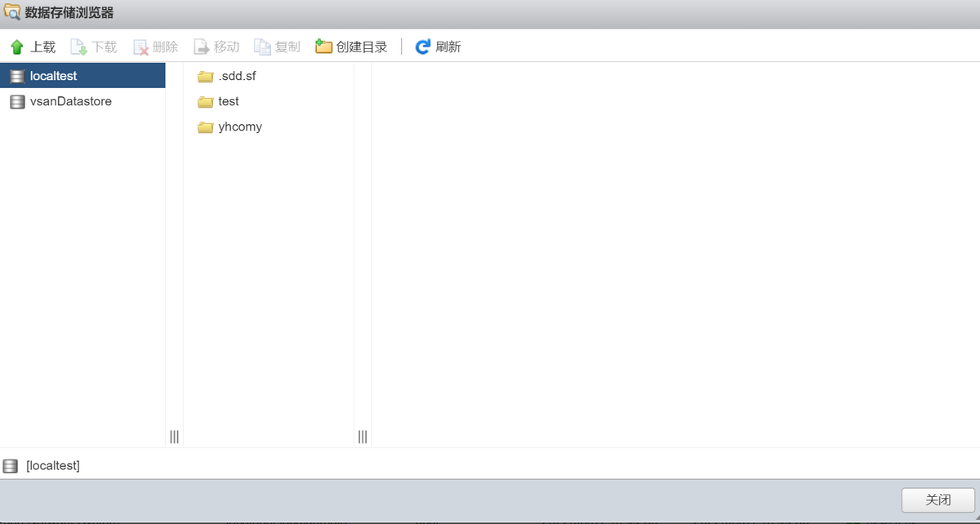Click the datastore browser title icon
This screenshot has height=524, width=980.
tap(12, 13)
